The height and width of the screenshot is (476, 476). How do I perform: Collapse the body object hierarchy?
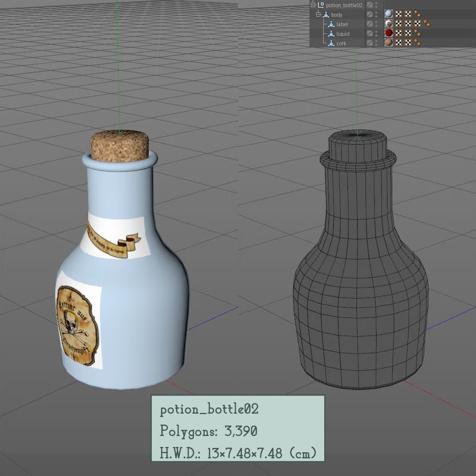coord(318,14)
